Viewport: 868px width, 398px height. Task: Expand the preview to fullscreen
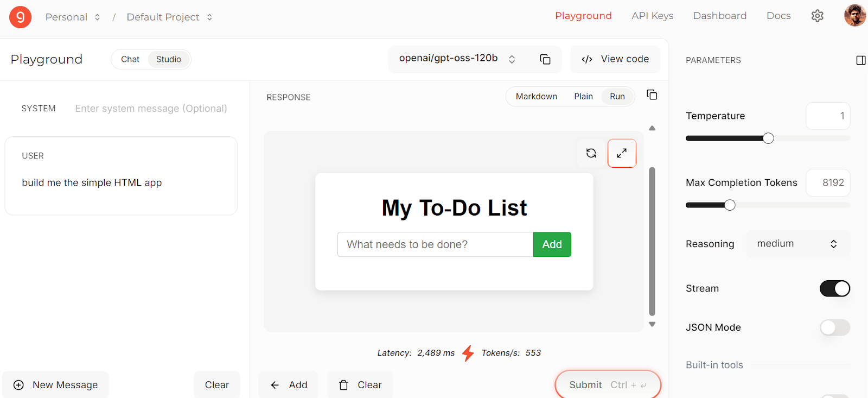click(622, 153)
